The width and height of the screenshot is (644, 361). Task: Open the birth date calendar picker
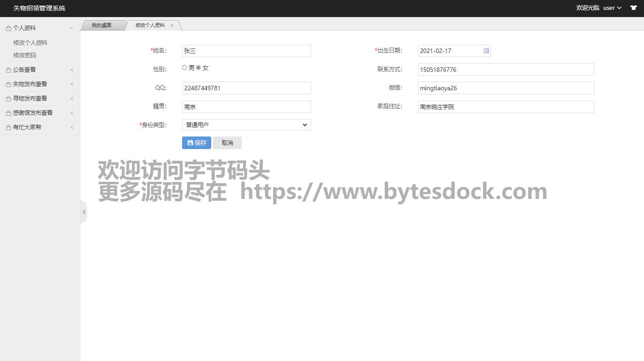pyautogui.click(x=486, y=51)
